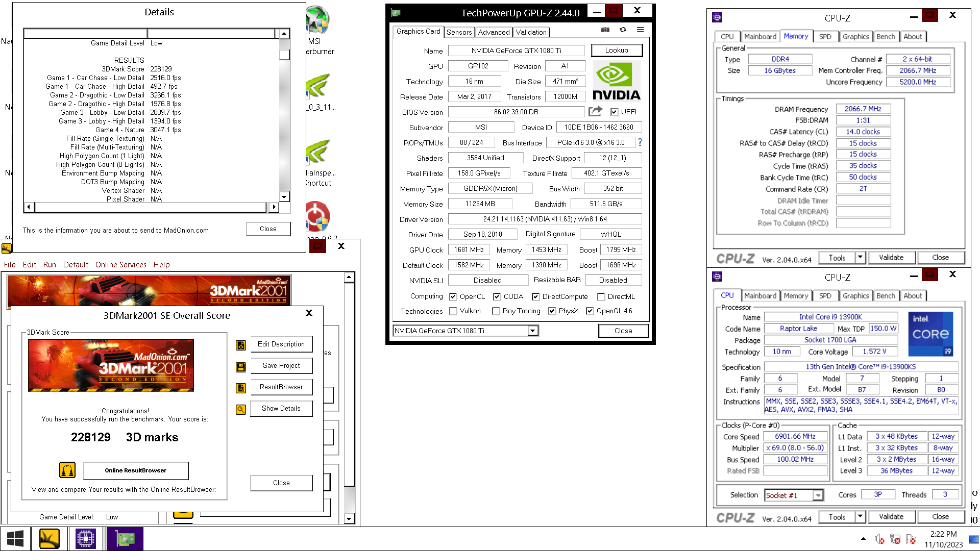
Task: Click the 3DMark2001 taskbar icon
Action: 50,539
